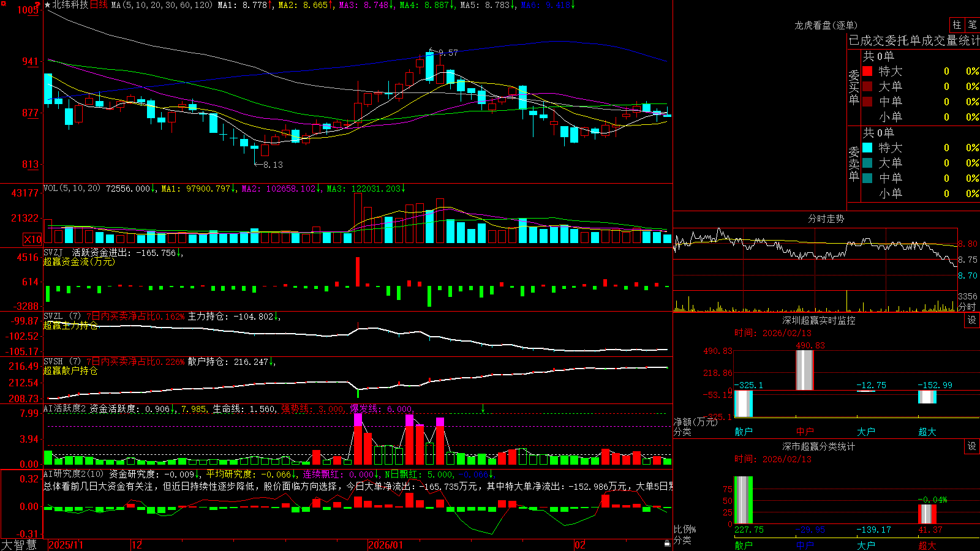This screenshot has width=980, height=551.
Task: Click the 共 0单 total under 委买单
Action: pyautogui.click(x=878, y=56)
